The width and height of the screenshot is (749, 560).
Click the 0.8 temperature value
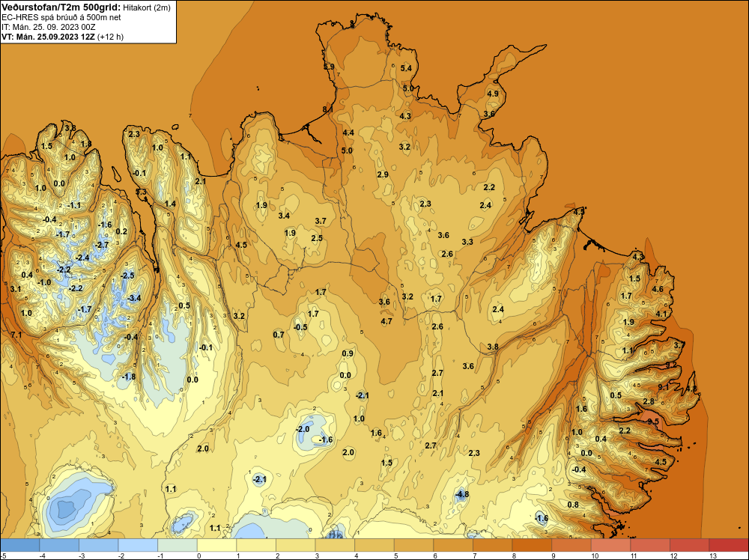(573, 505)
